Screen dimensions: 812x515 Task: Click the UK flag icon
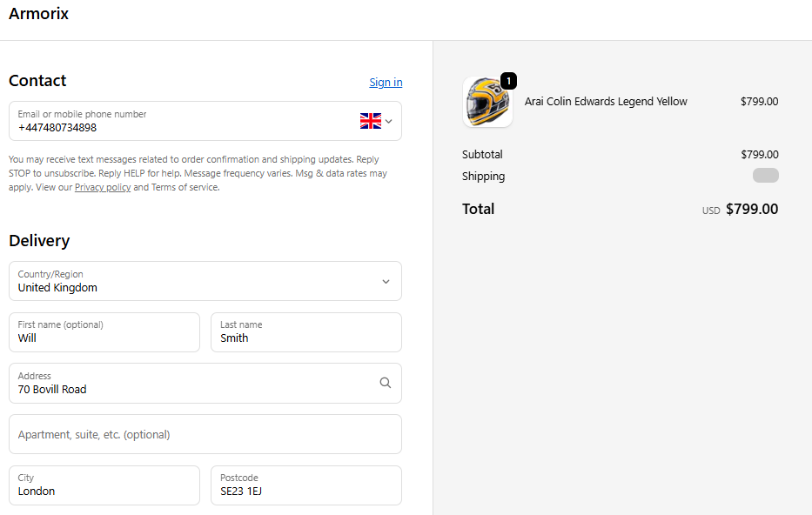pos(371,121)
